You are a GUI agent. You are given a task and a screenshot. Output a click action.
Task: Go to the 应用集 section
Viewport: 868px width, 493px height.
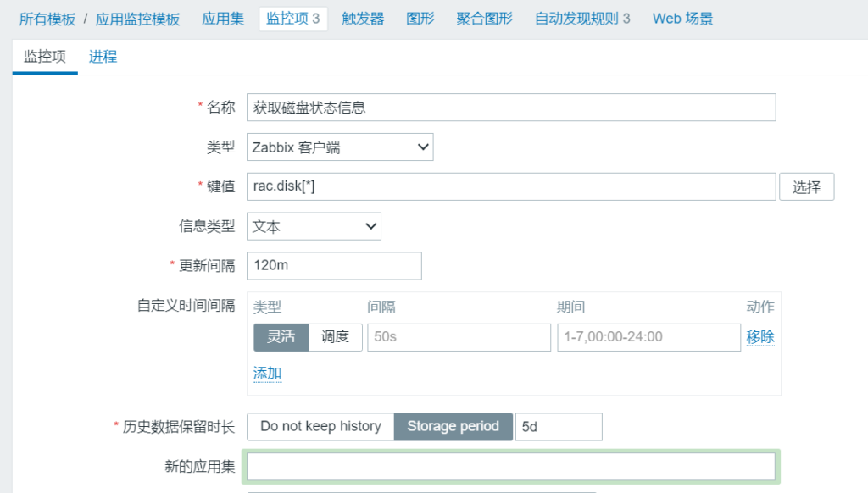(223, 19)
